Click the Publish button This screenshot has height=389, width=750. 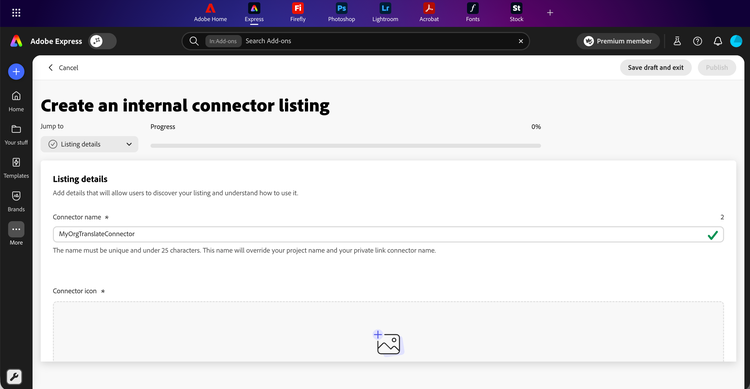pyautogui.click(x=717, y=67)
